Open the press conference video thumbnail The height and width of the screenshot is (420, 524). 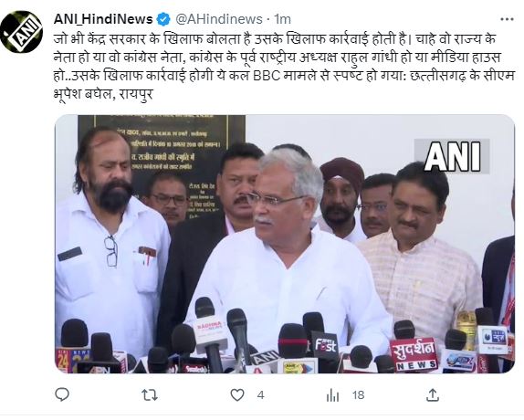tap(285, 244)
